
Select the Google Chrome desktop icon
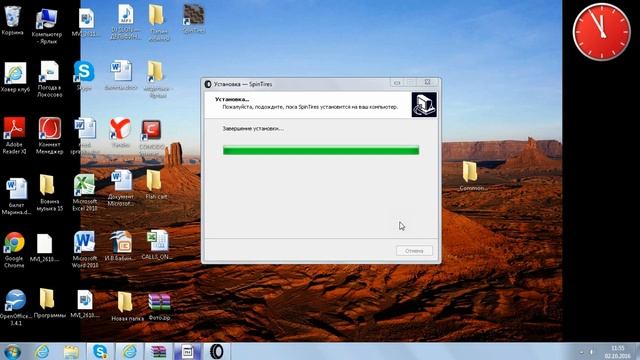tap(14, 250)
